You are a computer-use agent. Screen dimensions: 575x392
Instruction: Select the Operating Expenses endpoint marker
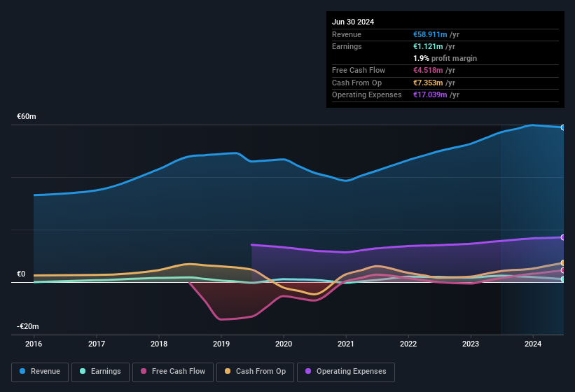point(563,237)
